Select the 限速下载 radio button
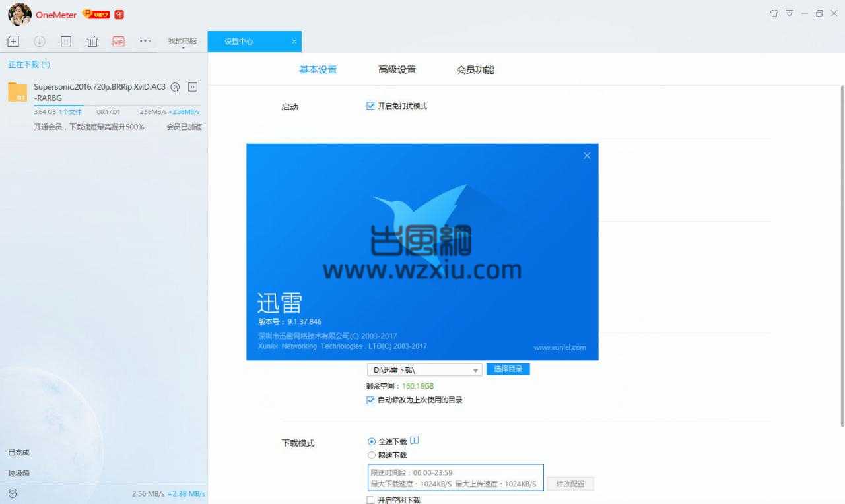This screenshot has height=504, width=845. [x=372, y=455]
